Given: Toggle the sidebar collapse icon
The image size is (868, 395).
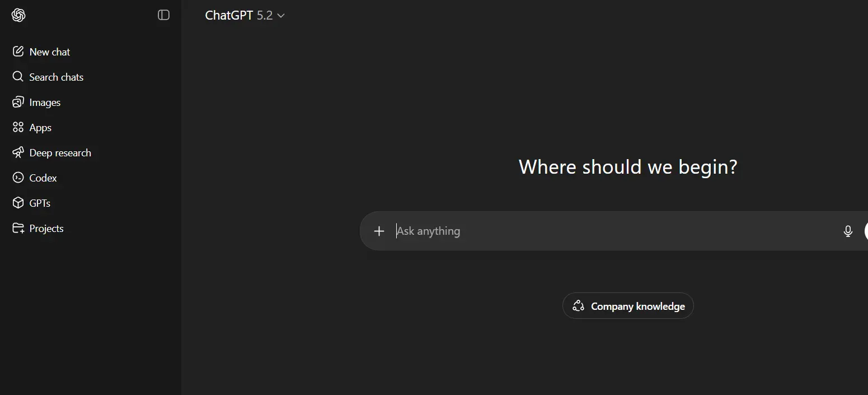Looking at the screenshot, I should click(163, 15).
